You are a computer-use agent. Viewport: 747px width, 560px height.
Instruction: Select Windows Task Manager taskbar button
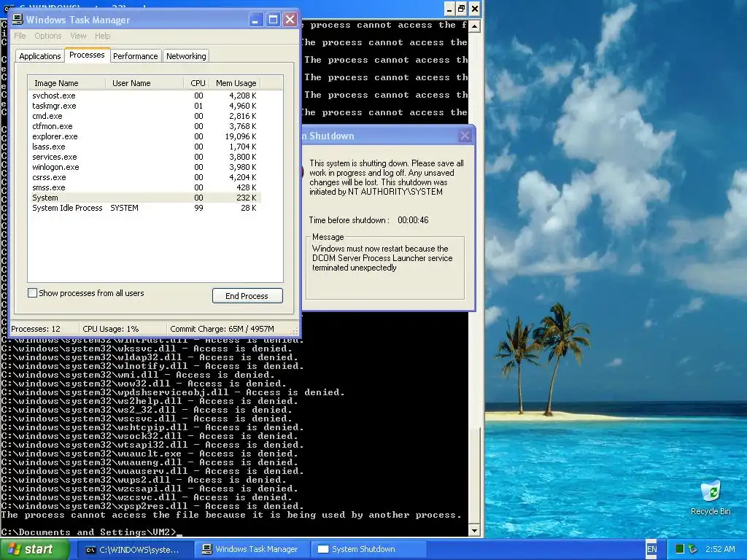252,550
